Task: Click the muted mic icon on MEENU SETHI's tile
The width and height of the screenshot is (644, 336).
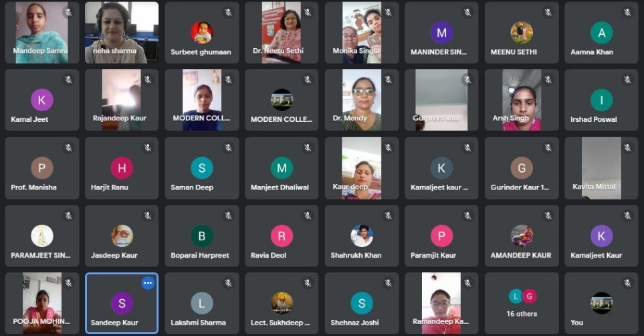Action: 548,12
